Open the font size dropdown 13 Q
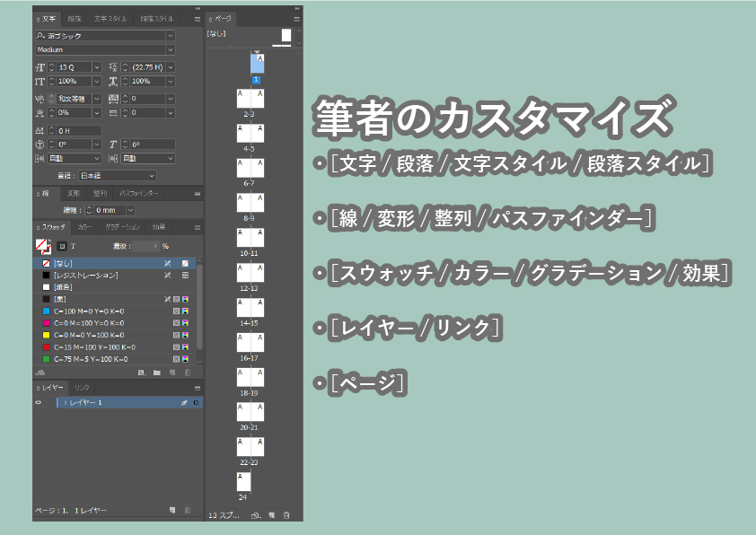Viewport: 756px width, 535px height. point(97,67)
